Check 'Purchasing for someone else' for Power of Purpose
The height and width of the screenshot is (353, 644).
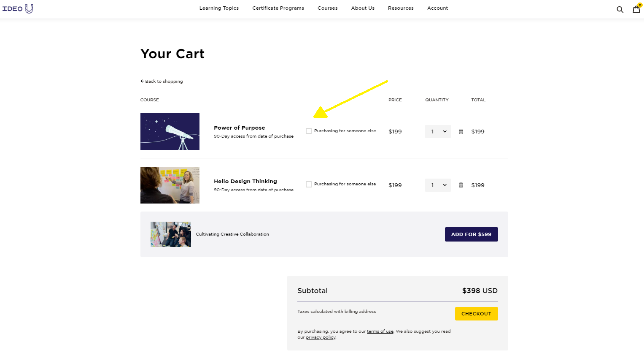[x=309, y=131]
